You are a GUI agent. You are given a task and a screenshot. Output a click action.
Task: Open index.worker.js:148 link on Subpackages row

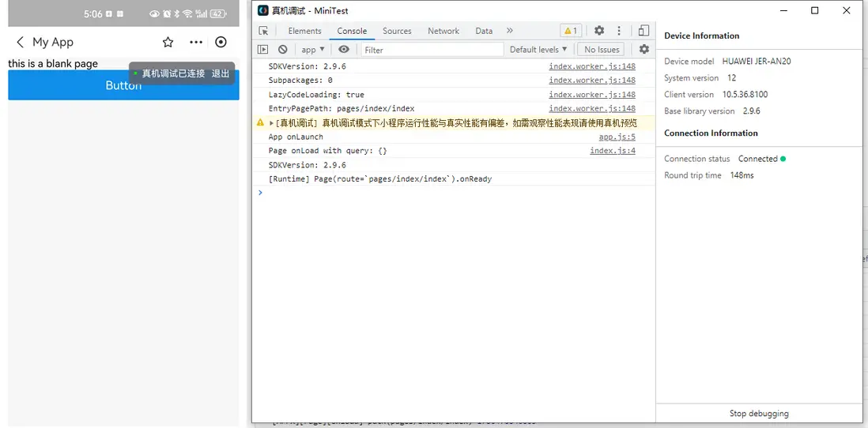592,81
